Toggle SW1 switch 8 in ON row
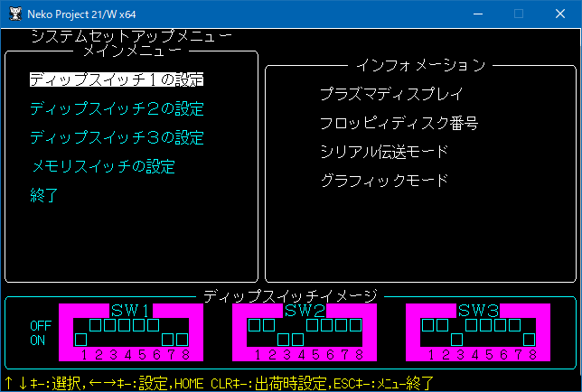The height and width of the screenshot is (392, 582). [183, 340]
